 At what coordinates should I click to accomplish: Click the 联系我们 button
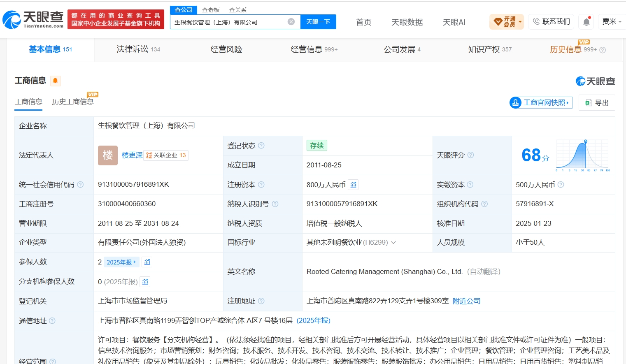(552, 21)
